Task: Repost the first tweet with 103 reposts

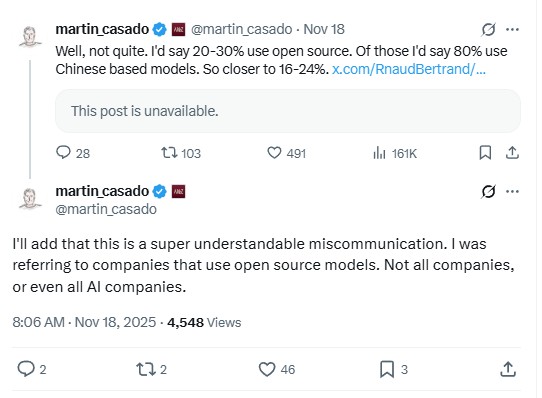Action: tap(181, 153)
